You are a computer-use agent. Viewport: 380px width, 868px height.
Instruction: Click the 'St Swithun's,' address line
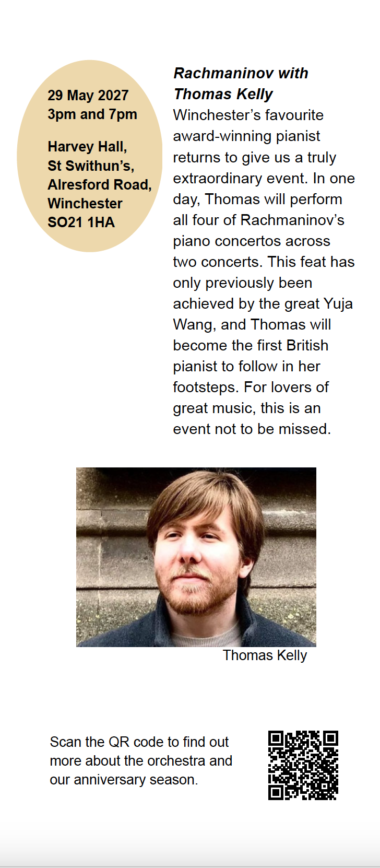point(91,166)
